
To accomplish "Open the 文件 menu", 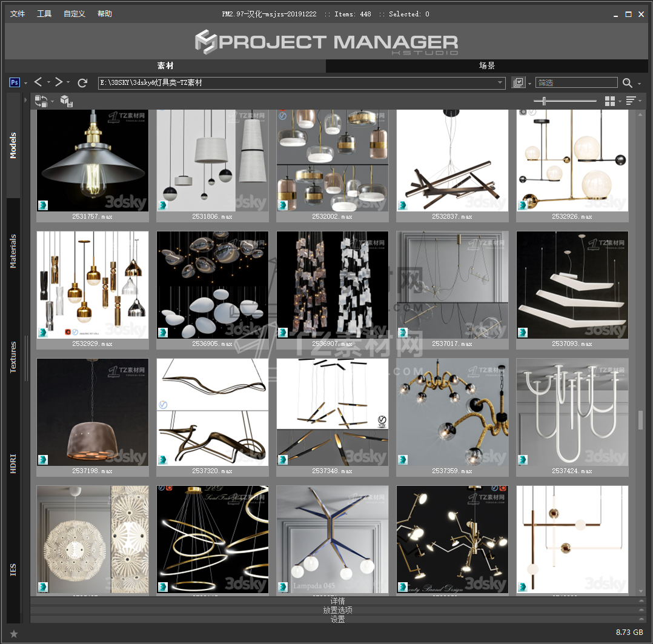I will 18,14.
